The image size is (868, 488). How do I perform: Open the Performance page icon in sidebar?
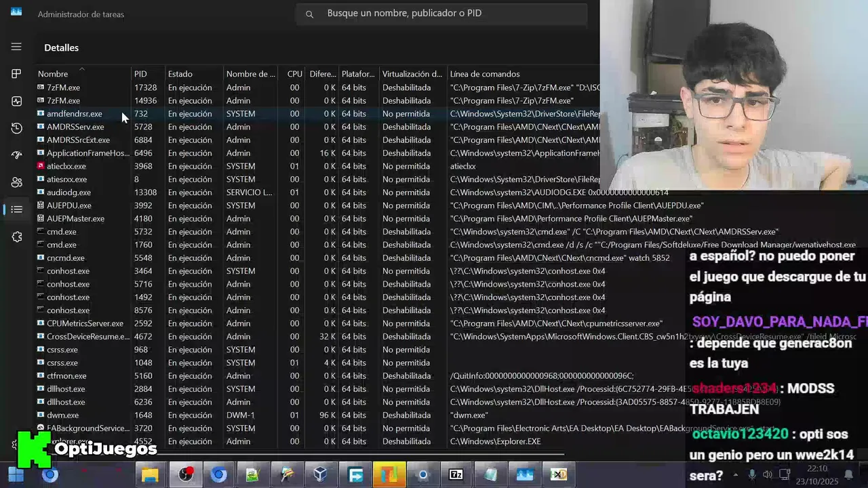click(16, 101)
